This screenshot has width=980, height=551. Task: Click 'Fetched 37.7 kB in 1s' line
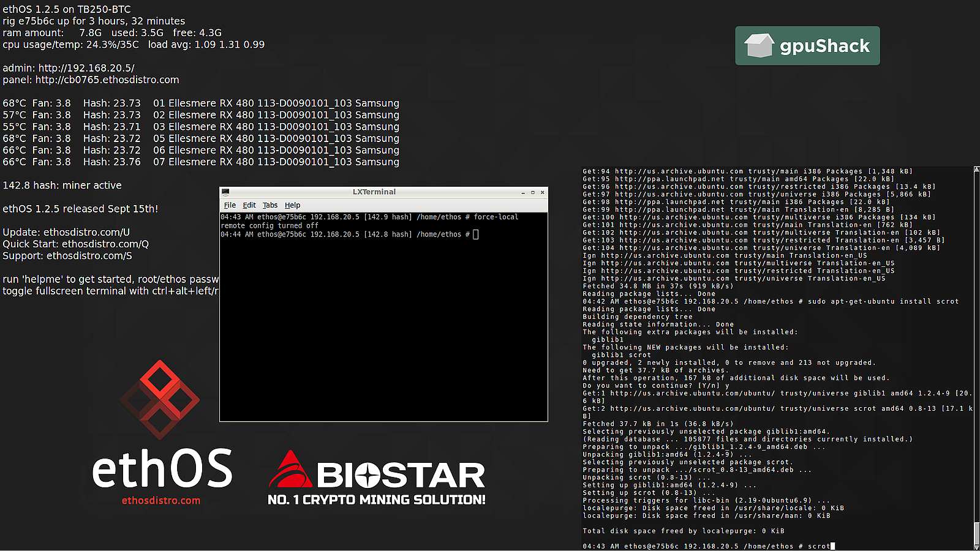pos(658,424)
